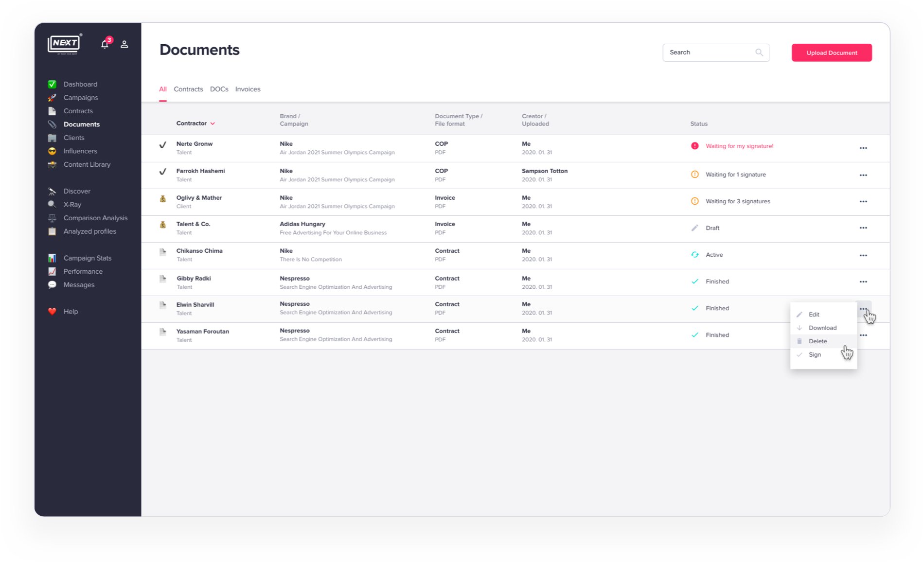The width and height of the screenshot is (924, 562).
Task: Click the money bag icon for Talent & Co.
Action: [x=163, y=225]
